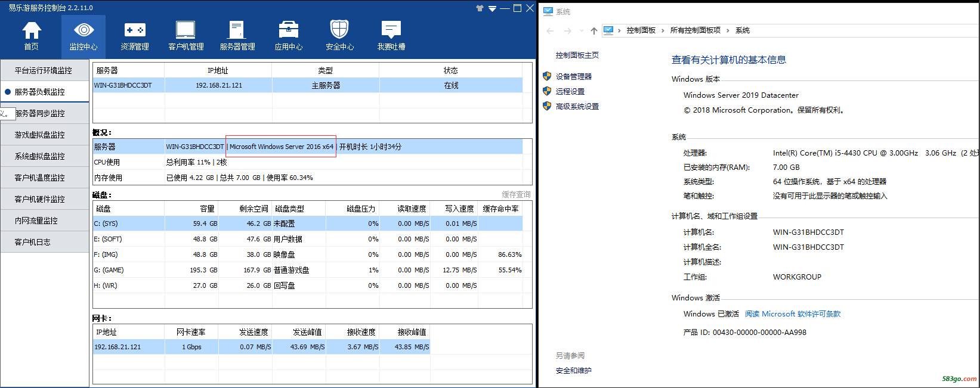The image size is (980, 388).
Task: Launch 应用中心 toolbox icon
Action: [289, 36]
